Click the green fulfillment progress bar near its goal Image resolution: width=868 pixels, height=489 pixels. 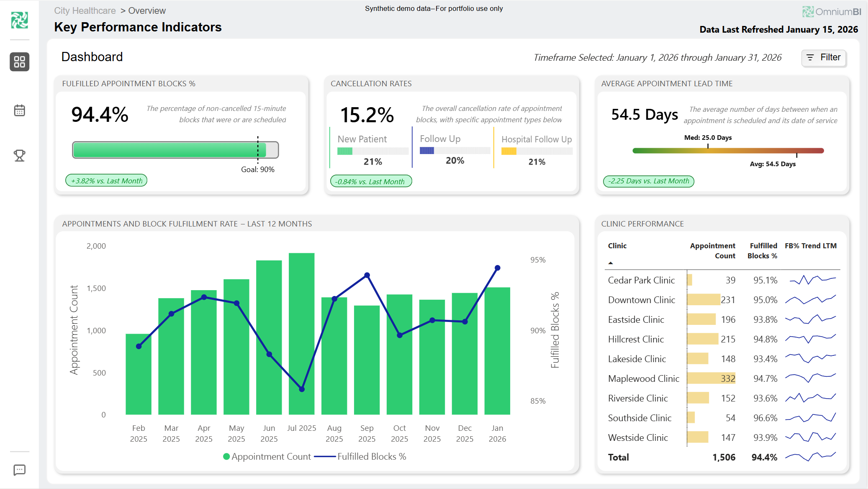coord(251,149)
